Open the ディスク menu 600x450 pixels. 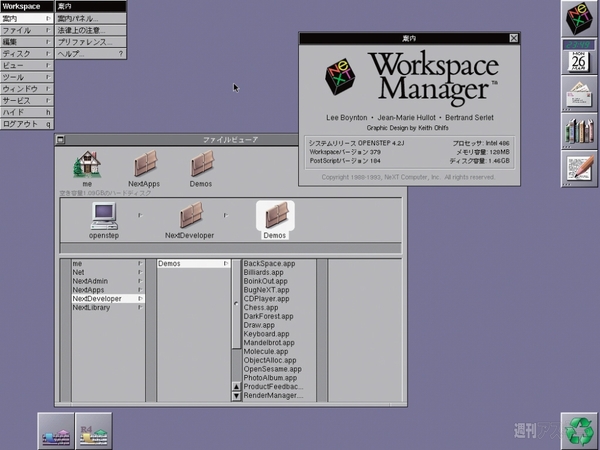[x=27, y=54]
